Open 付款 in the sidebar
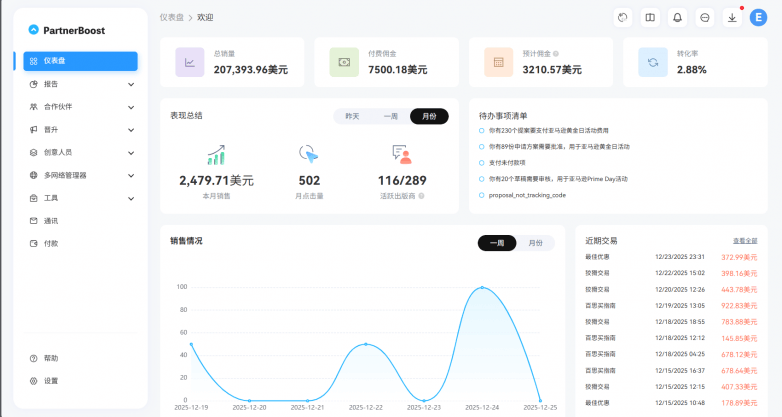The height and width of the screenshot is (417, 782). [x=51, y=243]
